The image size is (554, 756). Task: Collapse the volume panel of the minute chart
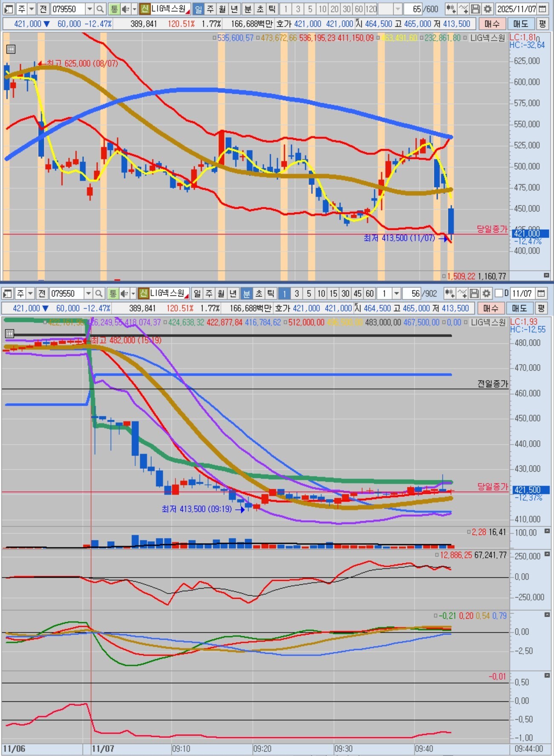547,531
